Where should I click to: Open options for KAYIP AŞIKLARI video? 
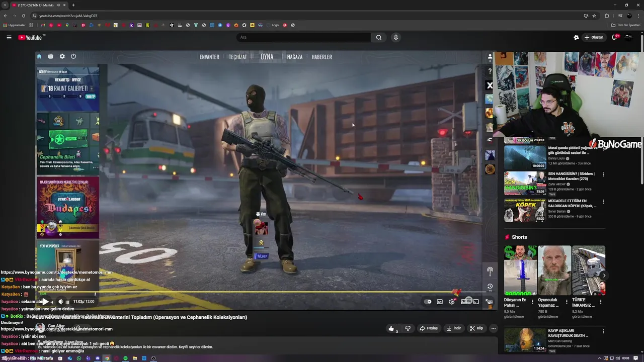click(603, 331)
